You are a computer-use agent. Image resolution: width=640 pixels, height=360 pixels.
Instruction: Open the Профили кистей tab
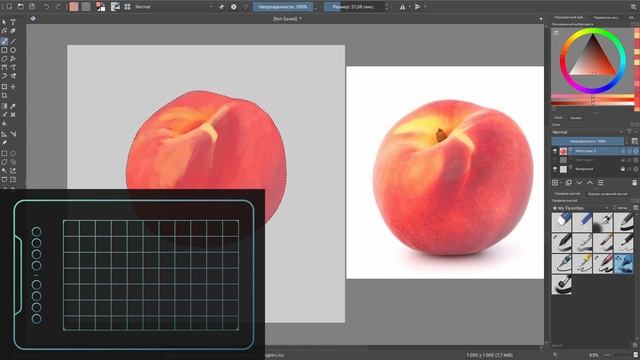567,194
